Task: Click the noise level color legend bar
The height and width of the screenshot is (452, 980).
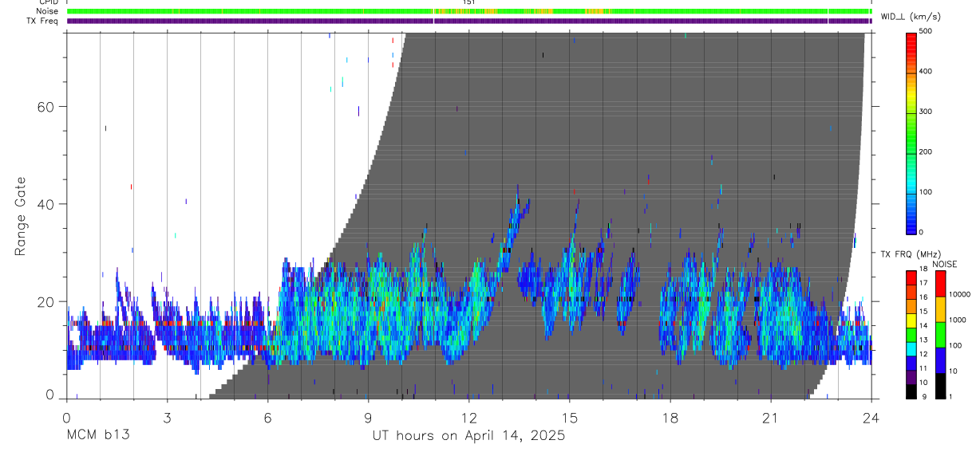Action: pos(940,335)
